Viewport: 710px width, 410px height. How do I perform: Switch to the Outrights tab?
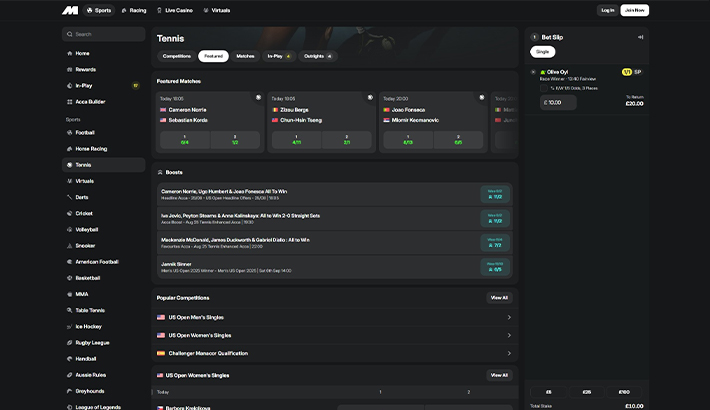[x=318, y=56]
